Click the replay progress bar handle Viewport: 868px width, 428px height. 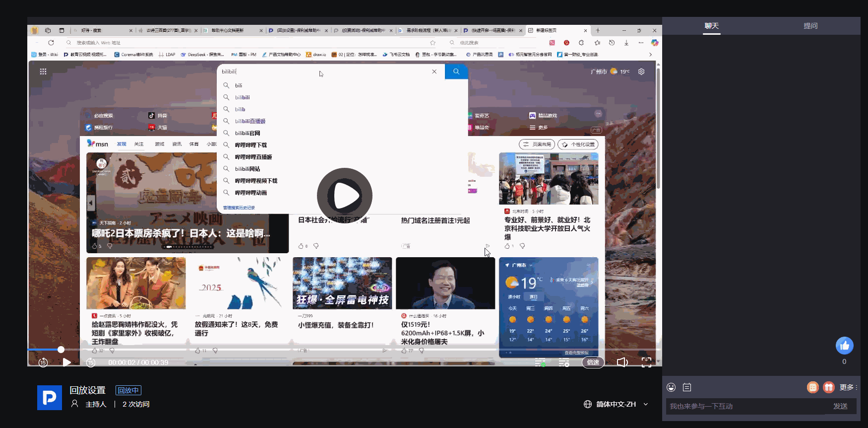61,350
